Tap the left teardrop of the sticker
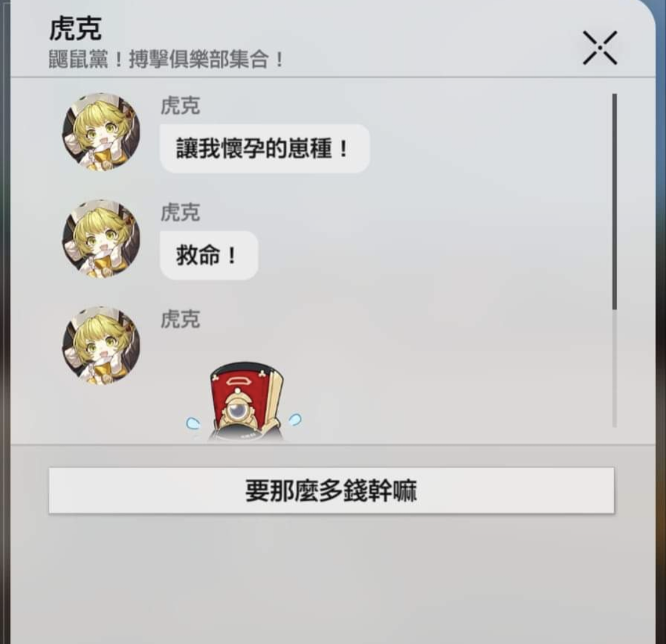The height and width of the screenshot is (644, 666). (193, 423)
